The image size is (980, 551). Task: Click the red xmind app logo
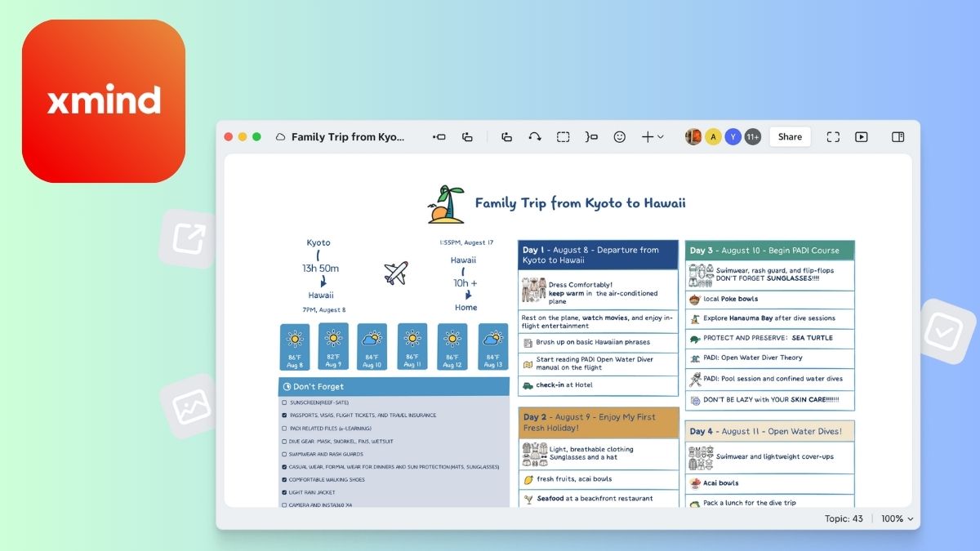click(x=104, y=101)
